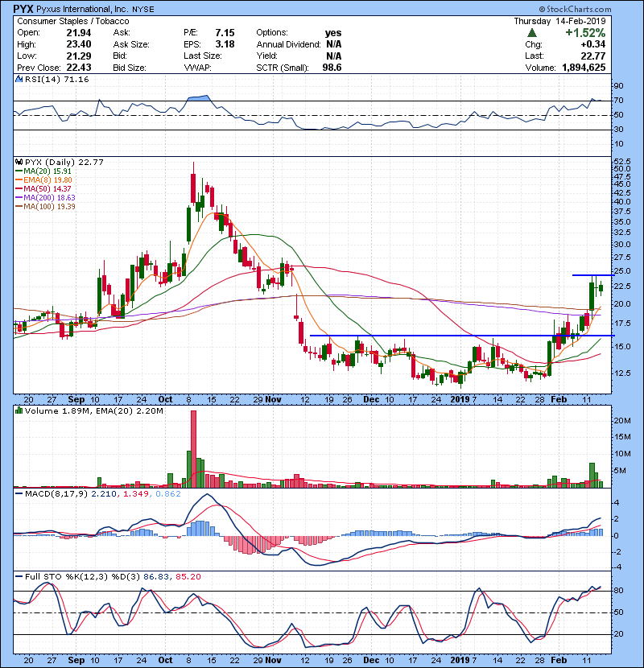The image size is (644, 668).
Task: Click the Last price 22.77
Action: pos(593,56)
